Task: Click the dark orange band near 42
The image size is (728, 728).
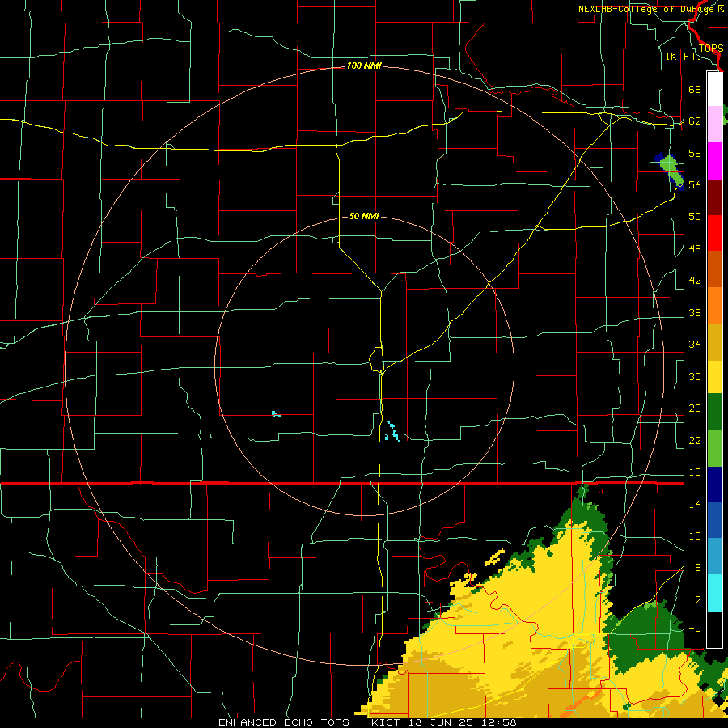Action: pos(714,269)
